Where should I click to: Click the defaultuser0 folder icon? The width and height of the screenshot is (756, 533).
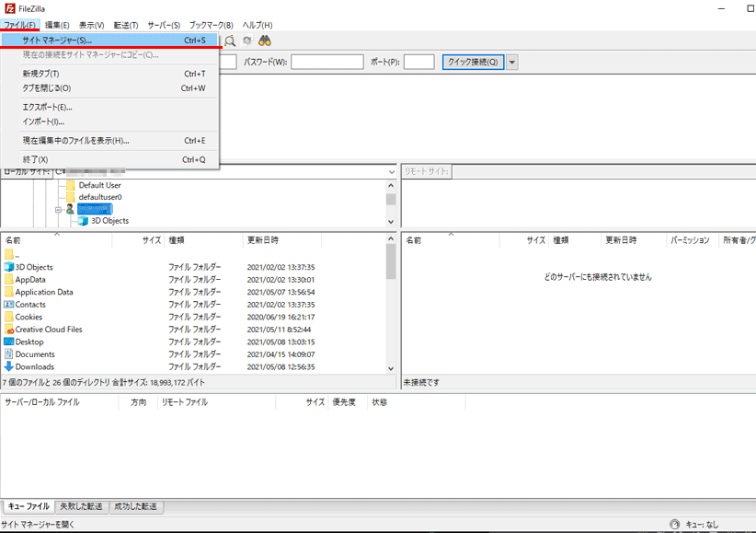click(71, 197)
